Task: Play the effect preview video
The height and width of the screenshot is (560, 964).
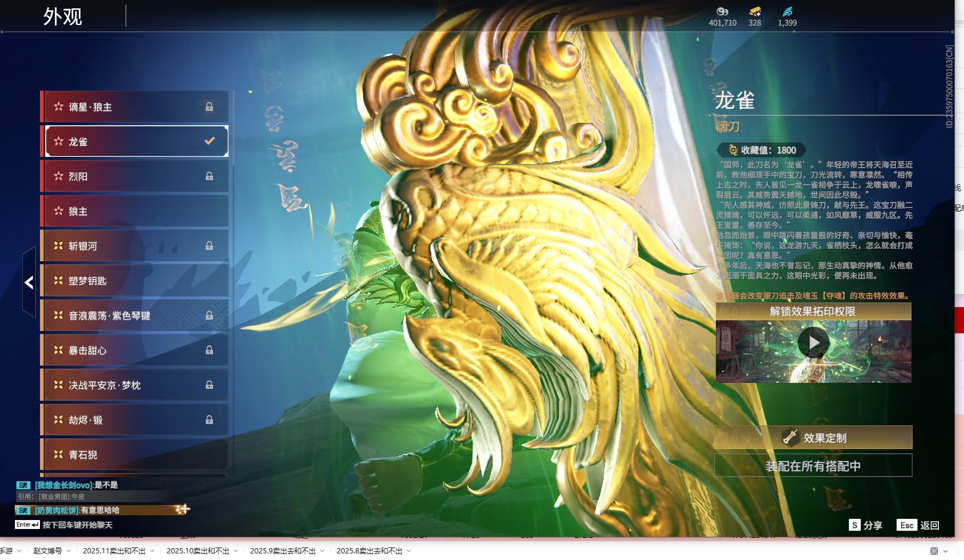Action: 814,343
